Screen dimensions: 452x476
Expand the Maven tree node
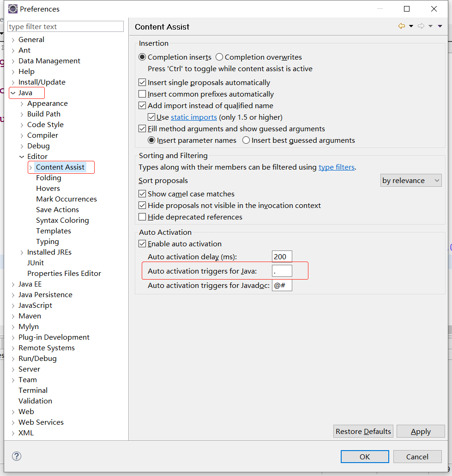click(13, 316)
